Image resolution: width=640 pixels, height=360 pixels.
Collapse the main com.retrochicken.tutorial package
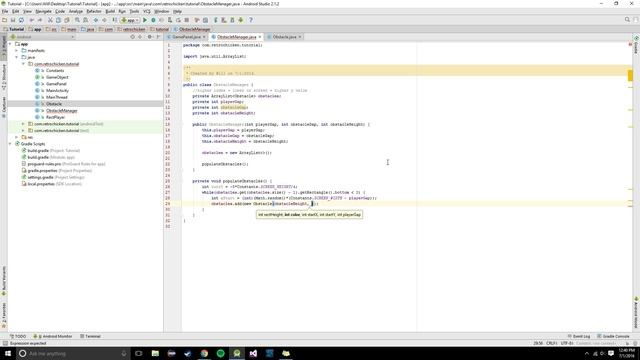(23, 64)
